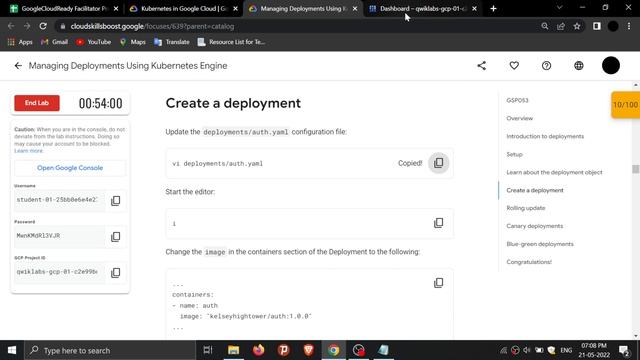Viewport: 640px width, 360px height.
Task: Open Task View on the taskbar
Action: pos(208,350)
